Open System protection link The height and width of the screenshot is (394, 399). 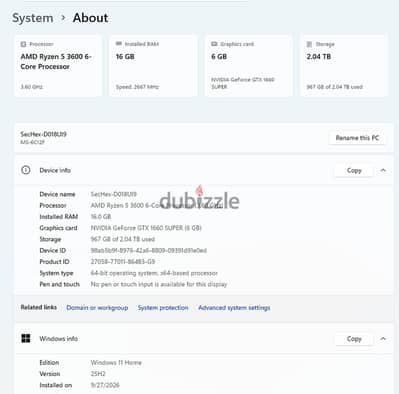[163, 308]
